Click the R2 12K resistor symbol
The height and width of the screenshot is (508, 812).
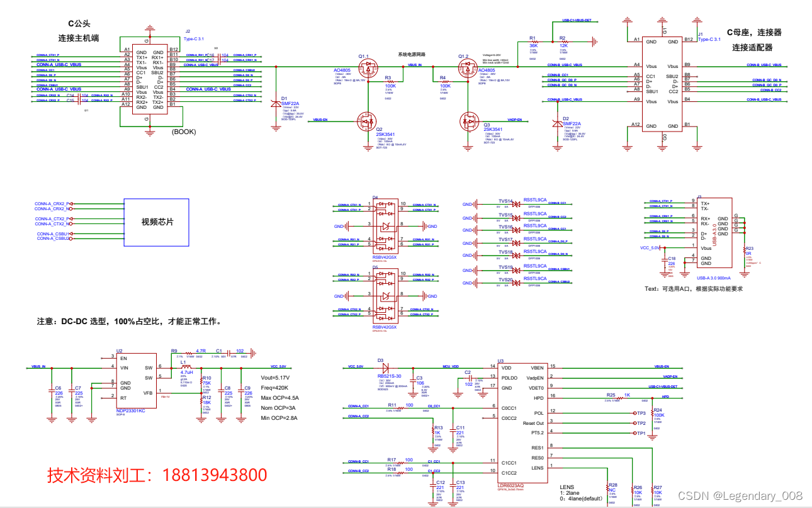pos(564,42)
